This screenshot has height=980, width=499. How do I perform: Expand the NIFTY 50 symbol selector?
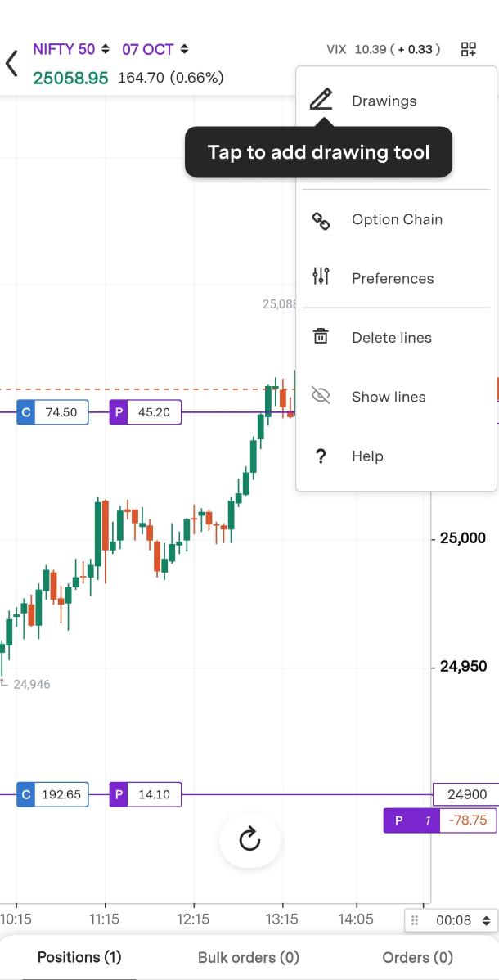(71, 49)
